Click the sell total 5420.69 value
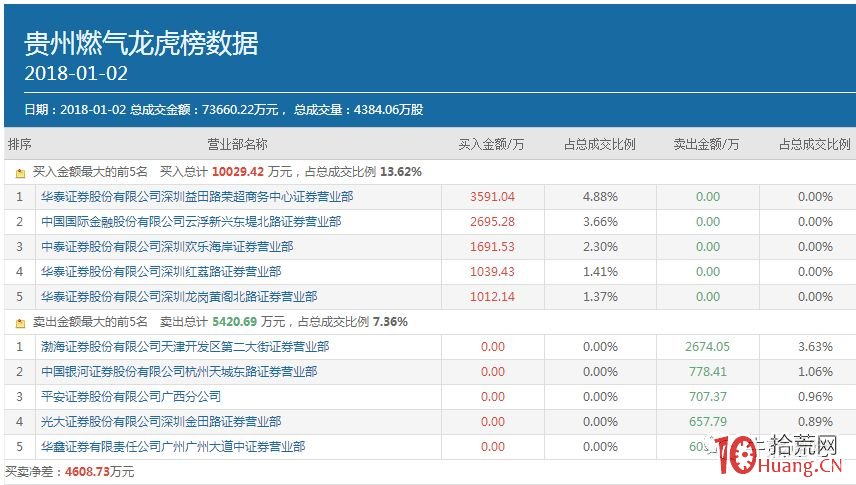Image resolution: width=856 pixels, height=485 pixels. (235, 322)
